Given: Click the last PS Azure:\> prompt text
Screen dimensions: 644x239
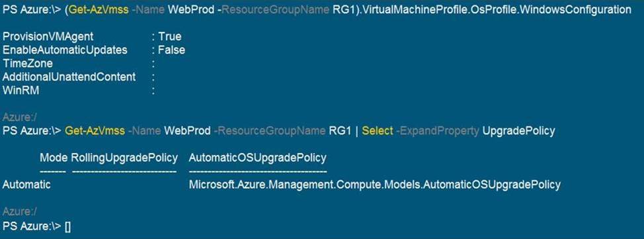Looking at the screenshot, I should point(32,226).
